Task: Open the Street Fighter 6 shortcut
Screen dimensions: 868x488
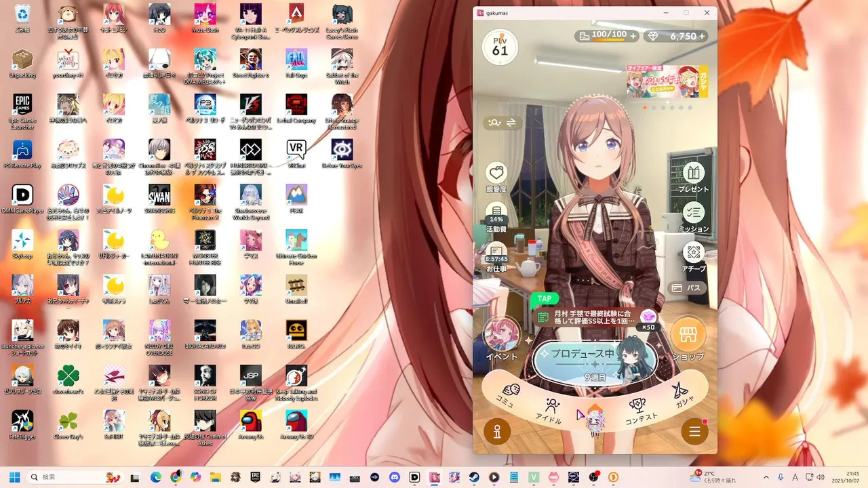Action: [x=251, y=63]
